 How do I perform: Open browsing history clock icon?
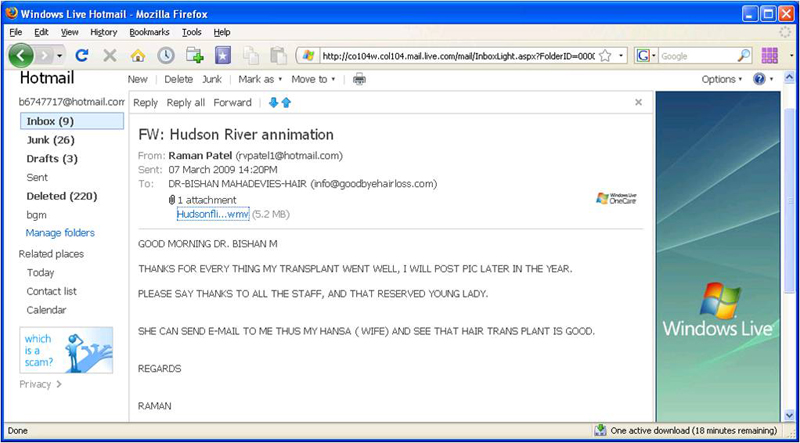[x=165, y=56]
